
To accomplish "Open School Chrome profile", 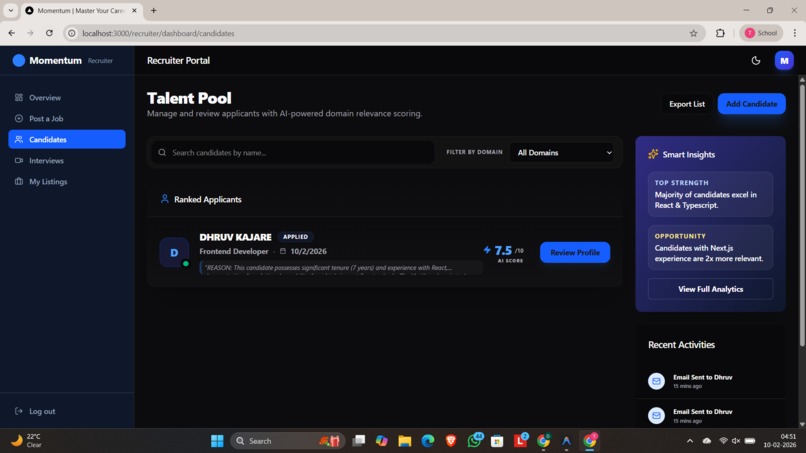I will coord(761,33).
